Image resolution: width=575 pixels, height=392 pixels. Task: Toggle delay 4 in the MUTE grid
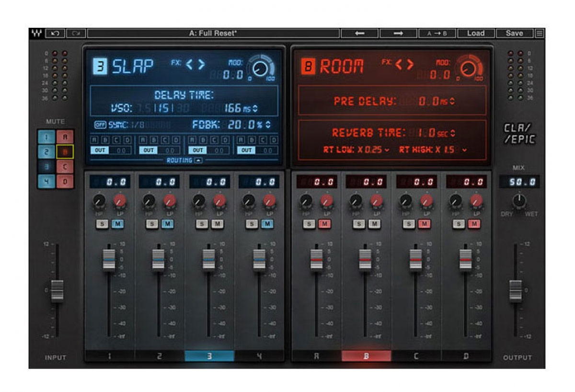pyautogui.click(x=47, y=181)
